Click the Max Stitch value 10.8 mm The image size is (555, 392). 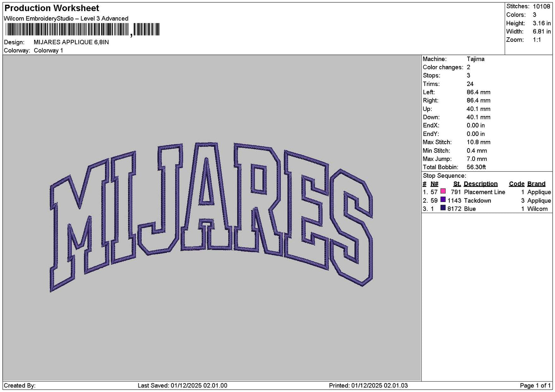(x=479, y=142)
